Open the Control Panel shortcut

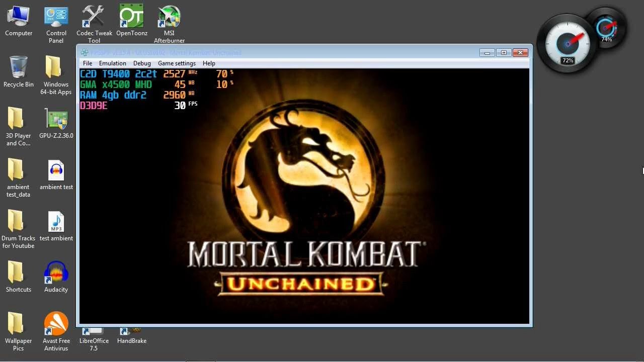(56, 25)
